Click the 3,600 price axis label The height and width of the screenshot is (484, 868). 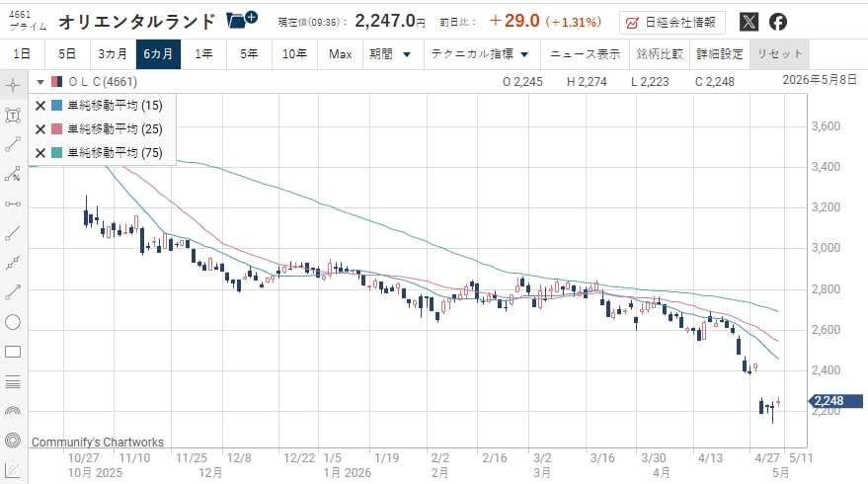(826, 126)
